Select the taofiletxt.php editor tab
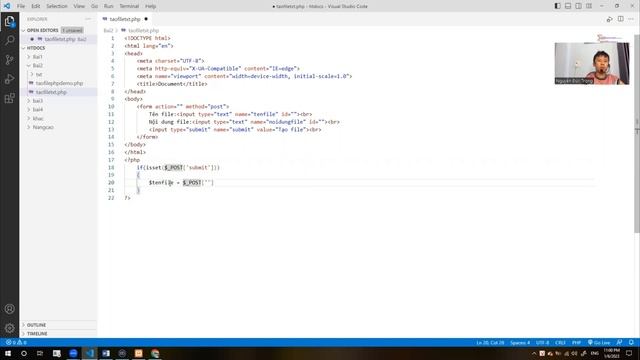Viewport: 640px width, 360px height. click(125, 19)
